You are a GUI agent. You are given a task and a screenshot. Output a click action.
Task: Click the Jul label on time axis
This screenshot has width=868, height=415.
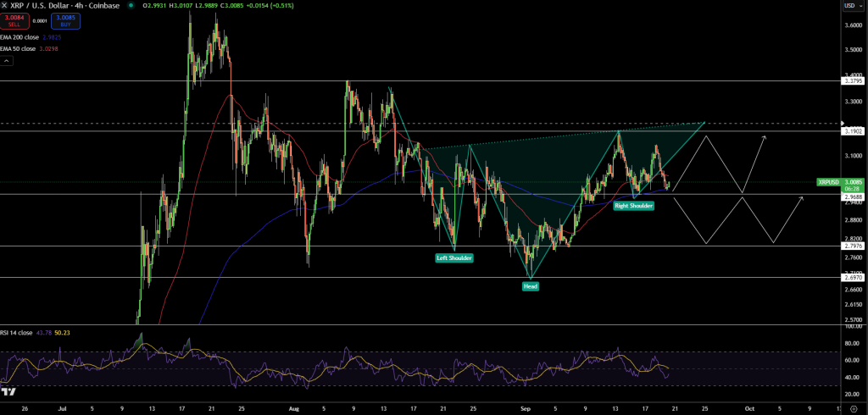point(62,408)
